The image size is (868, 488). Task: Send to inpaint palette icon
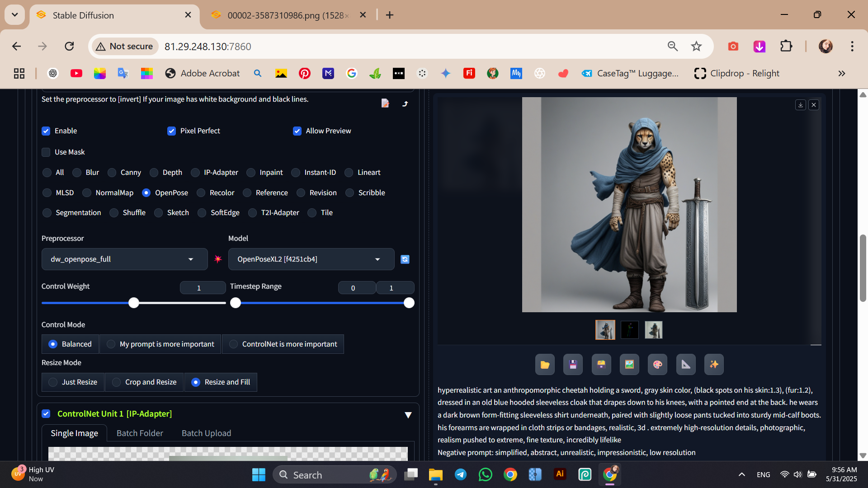click(x=657, y=365)
